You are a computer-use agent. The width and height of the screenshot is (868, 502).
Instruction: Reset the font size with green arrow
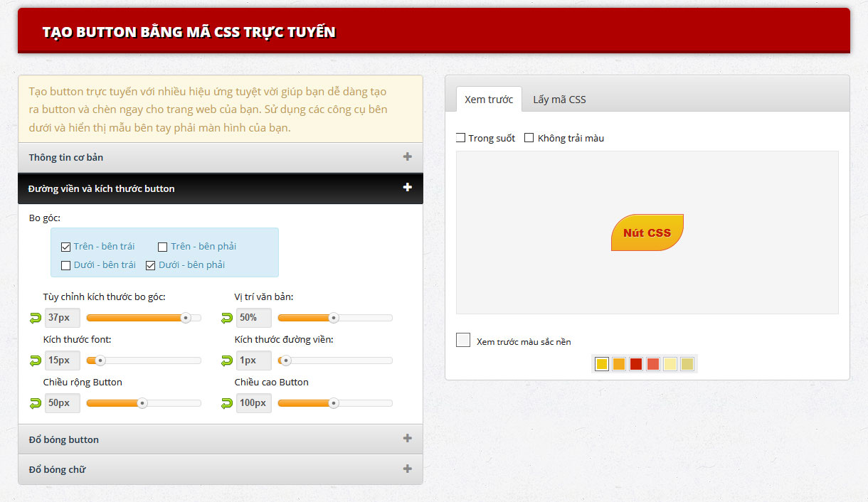35,361
